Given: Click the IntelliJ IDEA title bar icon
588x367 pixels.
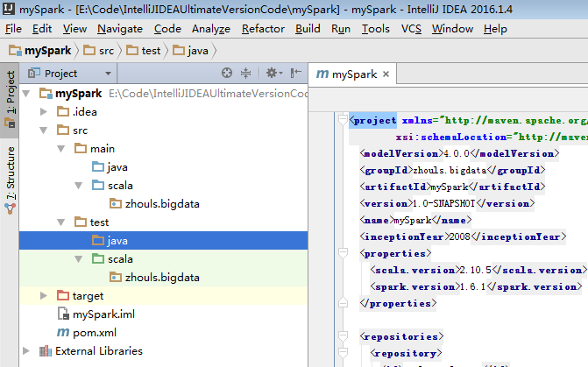Looking at the screenshot, I should pyautogui.click(x=9, y=9).
